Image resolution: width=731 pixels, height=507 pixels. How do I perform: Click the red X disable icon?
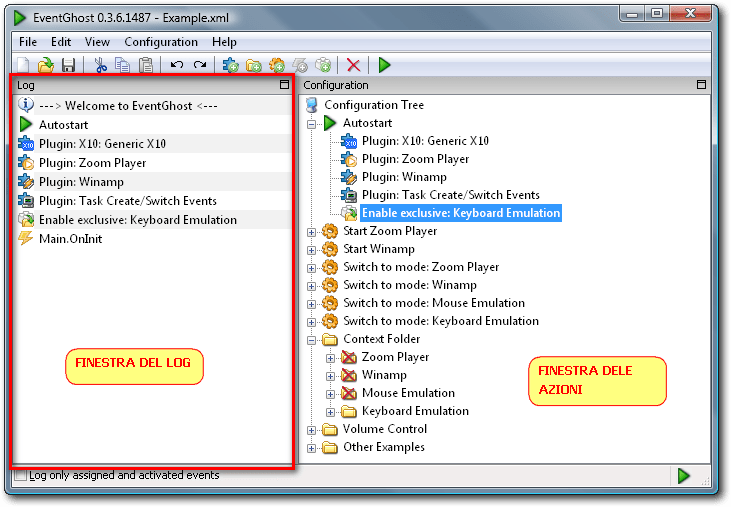(x=353, y=65)
